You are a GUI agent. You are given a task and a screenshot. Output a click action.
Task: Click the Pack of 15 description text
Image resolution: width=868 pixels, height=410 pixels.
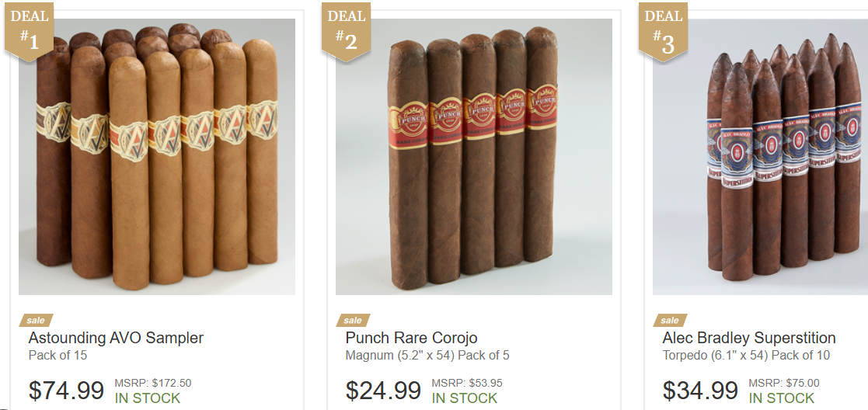point(58,355)
